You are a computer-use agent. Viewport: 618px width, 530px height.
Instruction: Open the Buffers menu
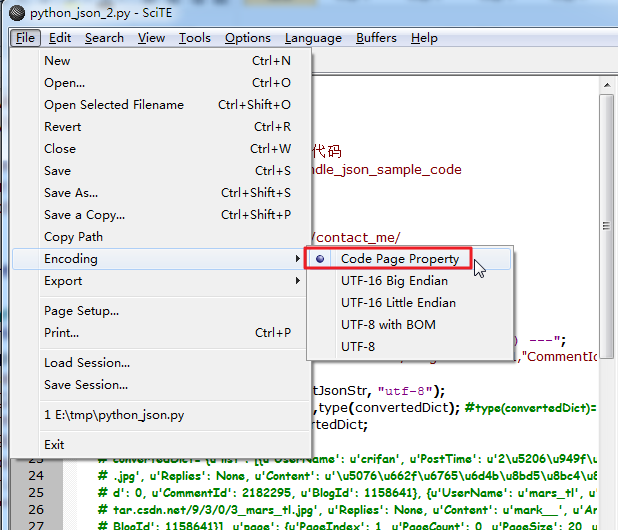point(376,38)
